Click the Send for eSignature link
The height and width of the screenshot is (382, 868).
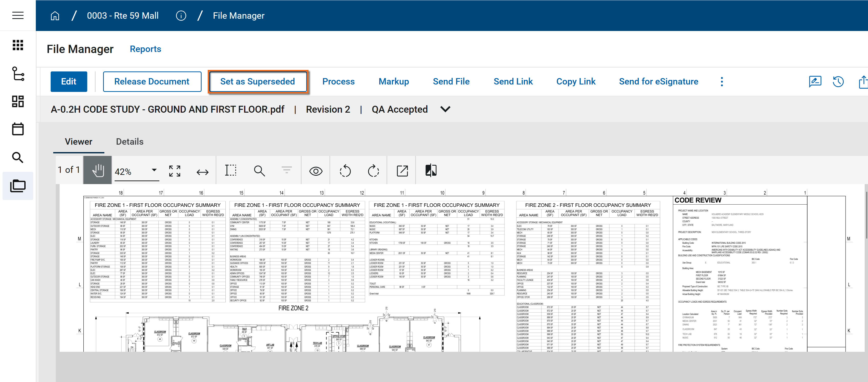coord(658,82)
